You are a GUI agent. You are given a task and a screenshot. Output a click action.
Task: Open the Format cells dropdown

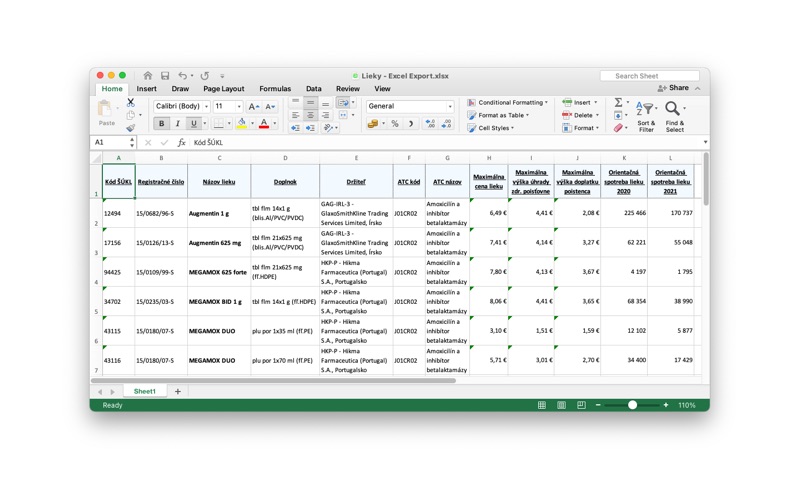click(581, 128)
